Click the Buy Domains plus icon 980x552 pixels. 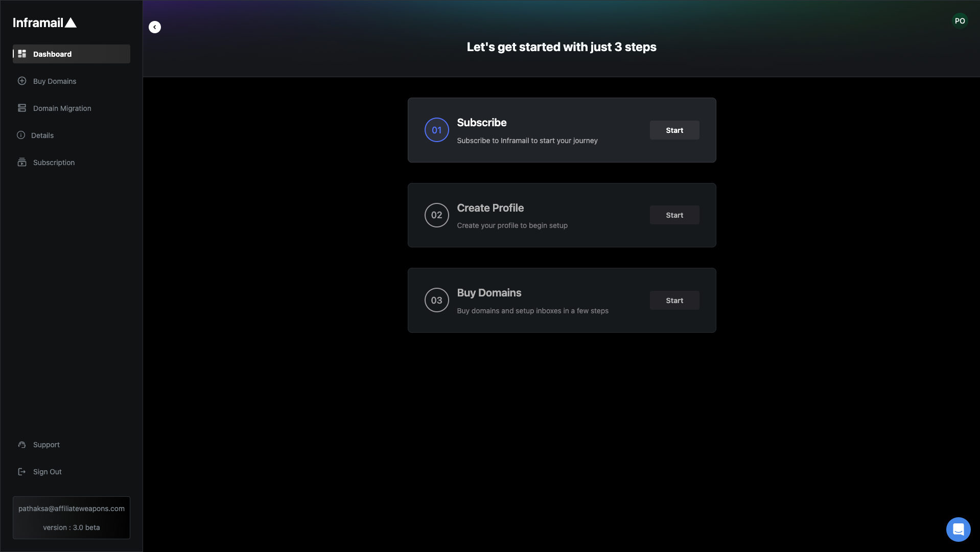pos(22,81)
